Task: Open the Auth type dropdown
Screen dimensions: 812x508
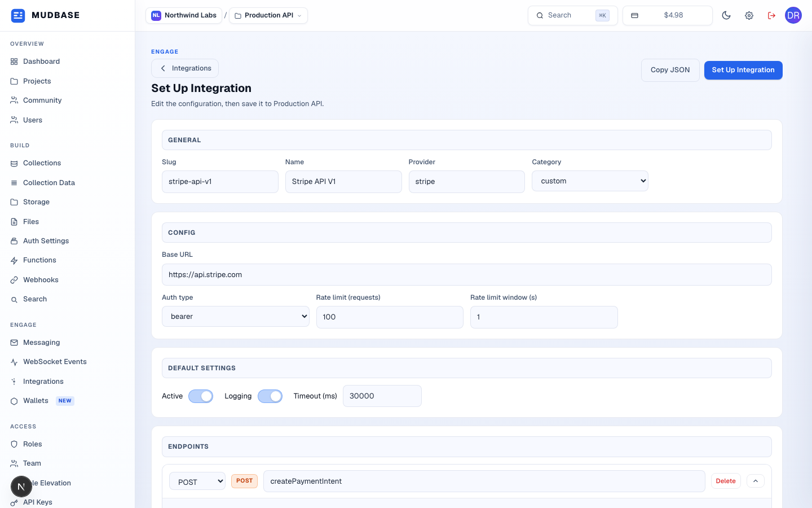Action: (x=236, y=317)
